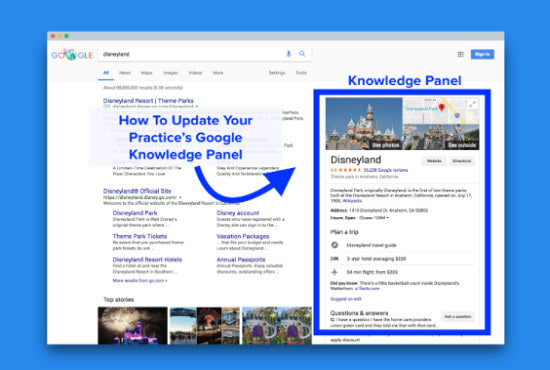Open the Disneyland Park sitelink

(135, 213)
